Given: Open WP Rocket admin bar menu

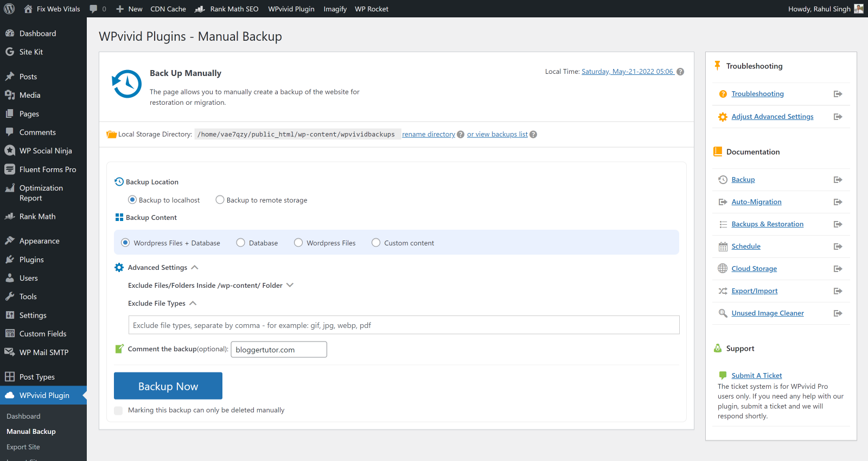Looking at the screenshot, I should pos(372,9).
